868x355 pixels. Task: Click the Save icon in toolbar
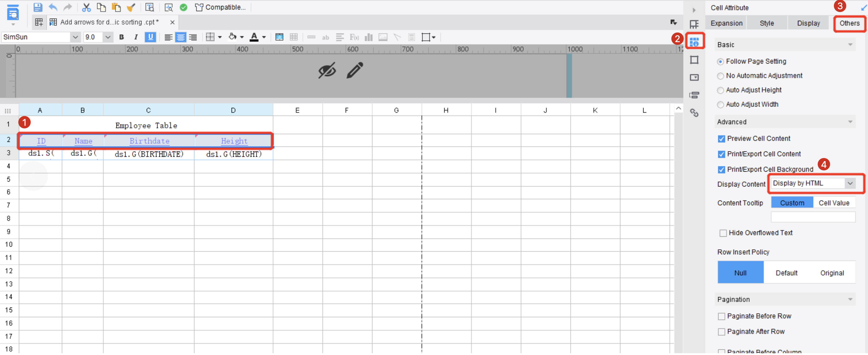coord(38,7)
